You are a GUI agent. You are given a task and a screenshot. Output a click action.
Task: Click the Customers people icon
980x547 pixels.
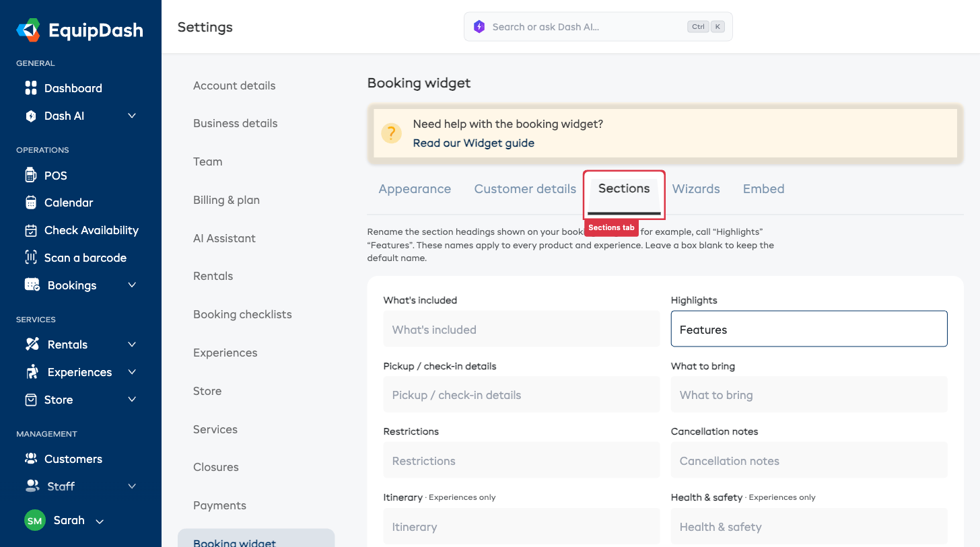tap(31, 459)
